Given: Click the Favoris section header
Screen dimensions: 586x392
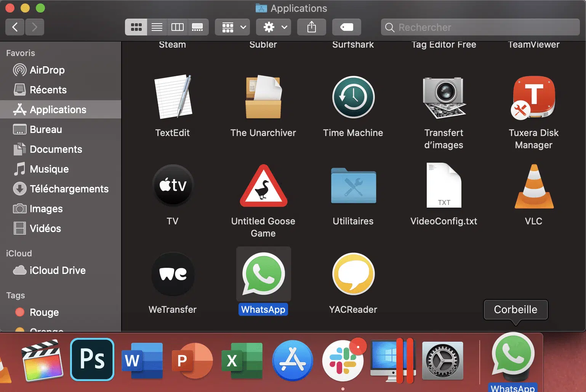Looking at the screenshot, I should 21,53.
